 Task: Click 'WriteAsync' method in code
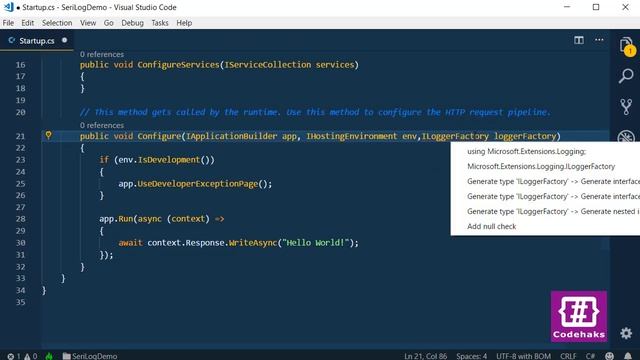coord(253,243)
